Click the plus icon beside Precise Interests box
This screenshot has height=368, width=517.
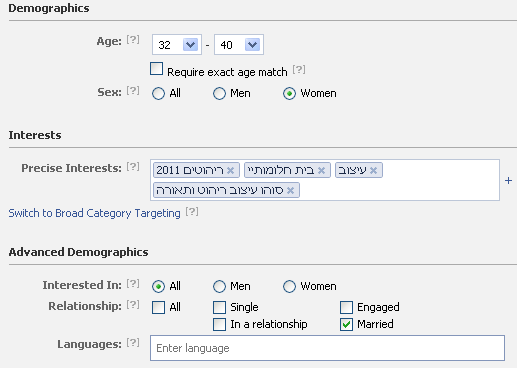pyautogui.click(x=508, y=181)
